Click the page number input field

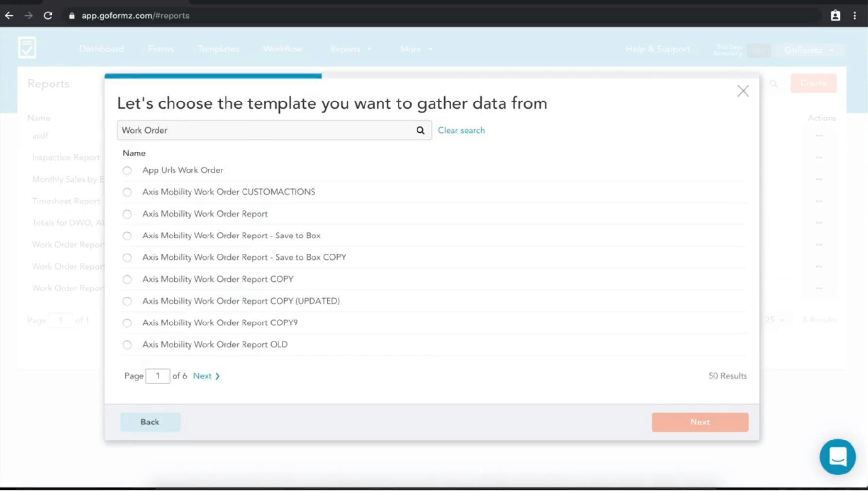(157, 375)
